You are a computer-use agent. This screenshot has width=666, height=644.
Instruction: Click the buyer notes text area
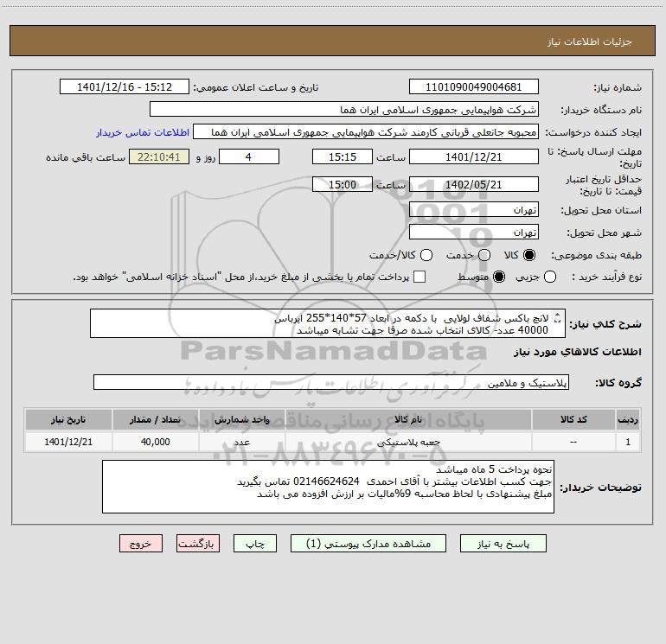328,487
